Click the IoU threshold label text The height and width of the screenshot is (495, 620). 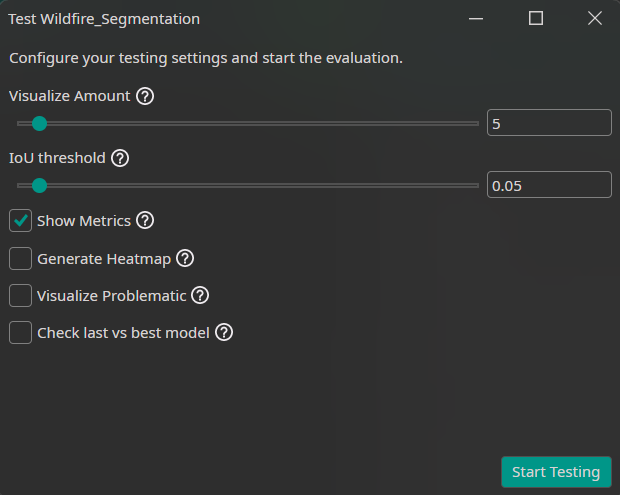[x=57, y=158]
